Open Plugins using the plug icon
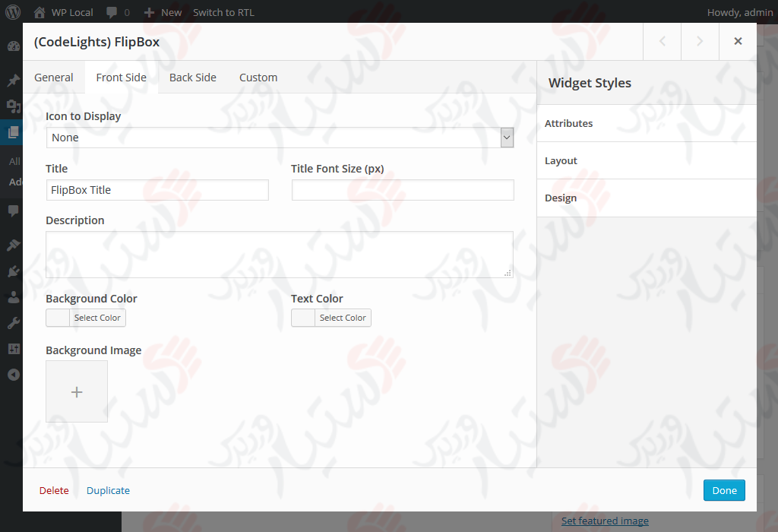The image size is (778, 532). [x=12, y=271]
